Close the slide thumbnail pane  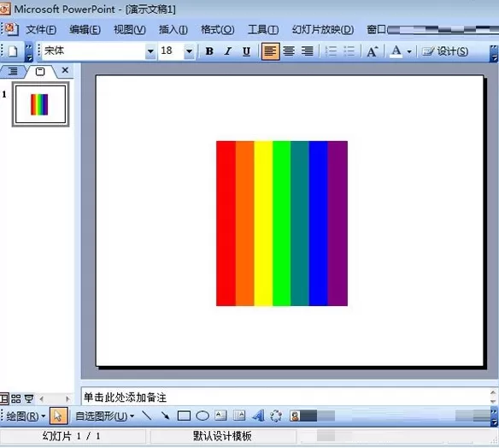[x=65, y=70]
